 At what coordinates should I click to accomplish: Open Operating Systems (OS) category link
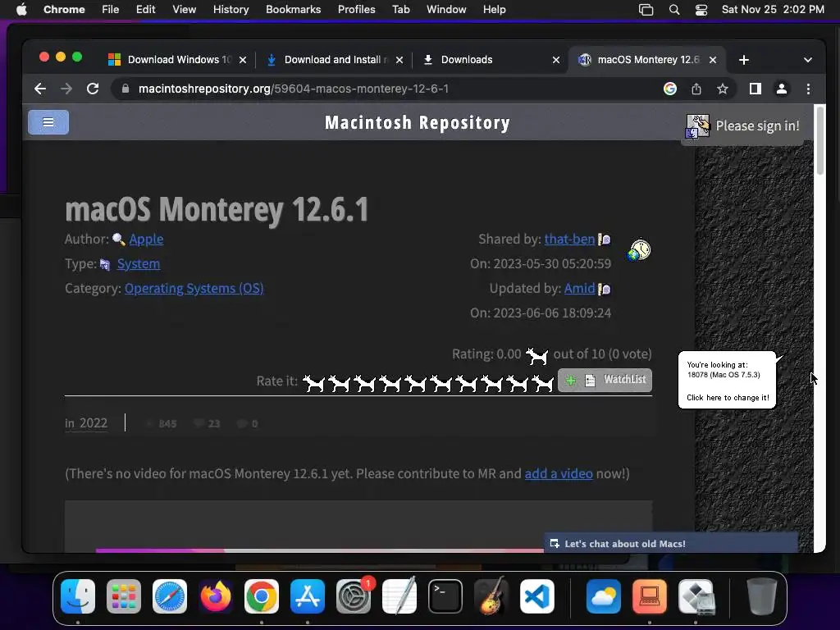point(194,288)
